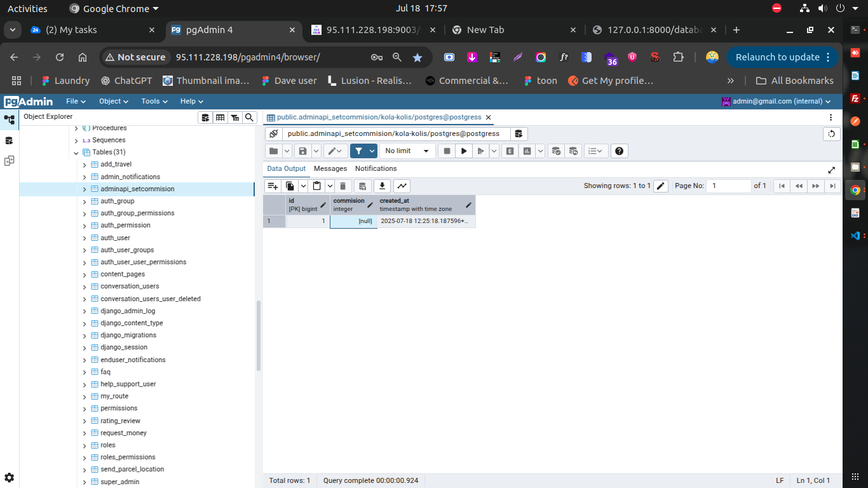Screen dimensions: 868x488
Task: Click the Explain query 'E' icon
Action: pyautogui.click(x=509, y=151)
